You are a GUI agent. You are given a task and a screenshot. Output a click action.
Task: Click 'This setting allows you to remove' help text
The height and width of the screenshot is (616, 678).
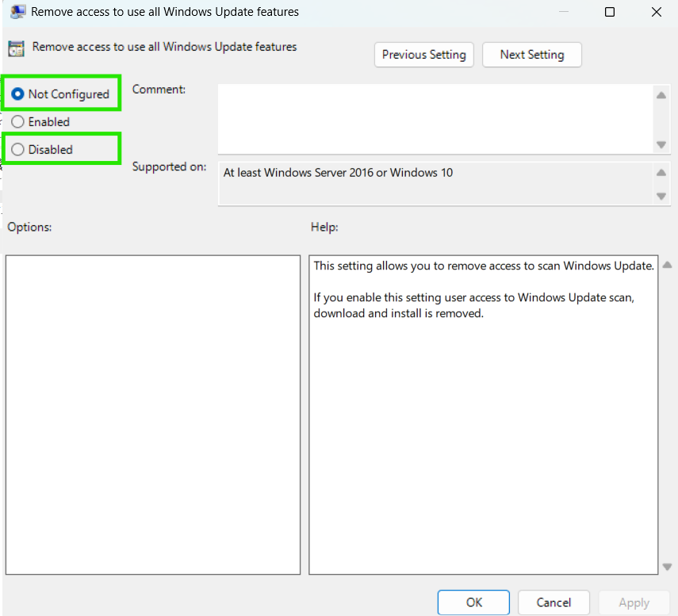484,266
